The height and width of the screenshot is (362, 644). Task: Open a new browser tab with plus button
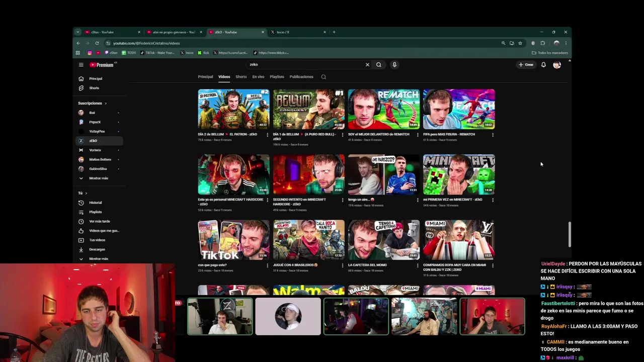(334, 32)
